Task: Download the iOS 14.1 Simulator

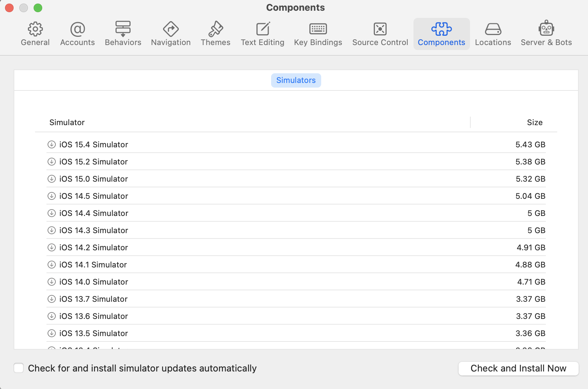Action: [x=52, y=265]
